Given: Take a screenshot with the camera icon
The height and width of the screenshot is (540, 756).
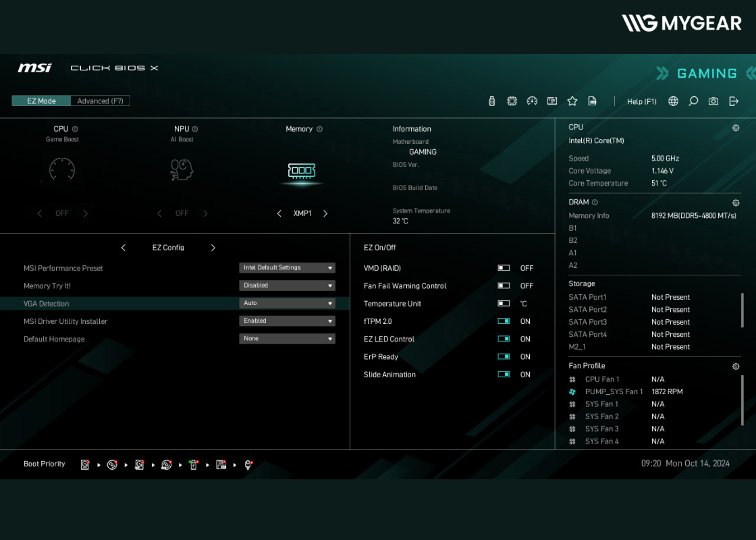Looking at the screenshot, I should pyautogui.click(x=713, y=101).
